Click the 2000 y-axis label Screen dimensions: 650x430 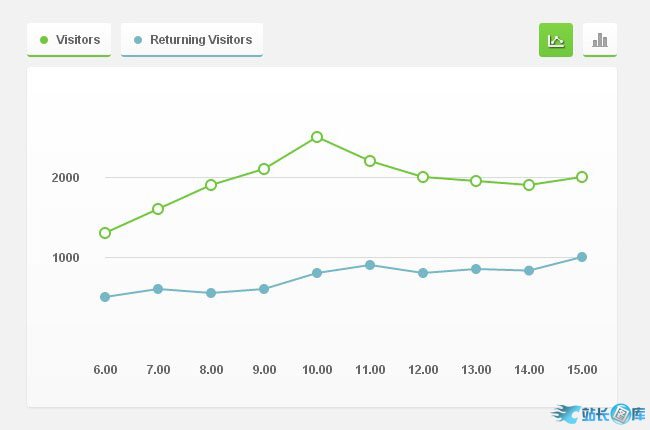click(x=66, y=178)
